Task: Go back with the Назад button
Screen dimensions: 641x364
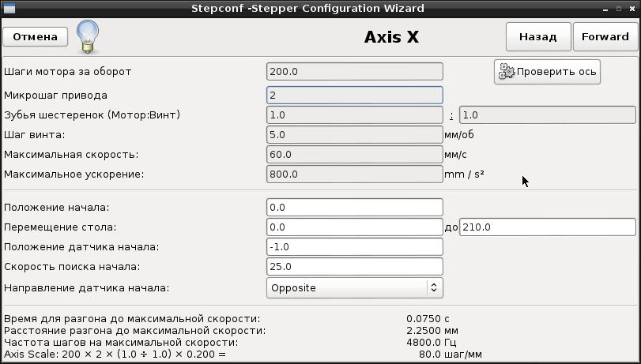Action: [x=537, y=36]
